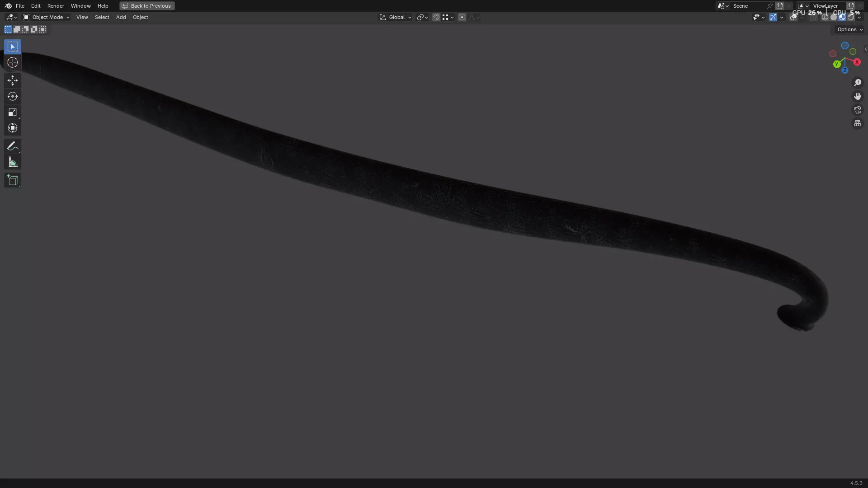Open the Object Mode dropdown
Screen dimensions: 868x488
pyautogui.click(x=46, y=17)
